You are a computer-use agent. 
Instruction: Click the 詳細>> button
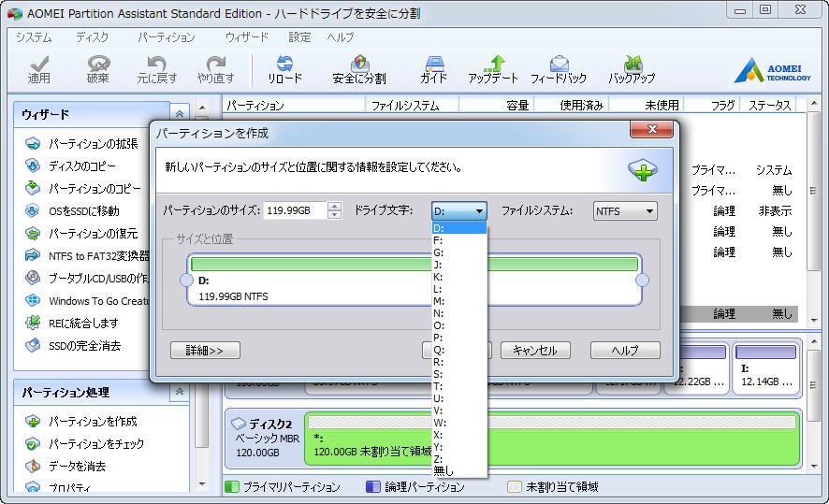(x=205, y=351)
